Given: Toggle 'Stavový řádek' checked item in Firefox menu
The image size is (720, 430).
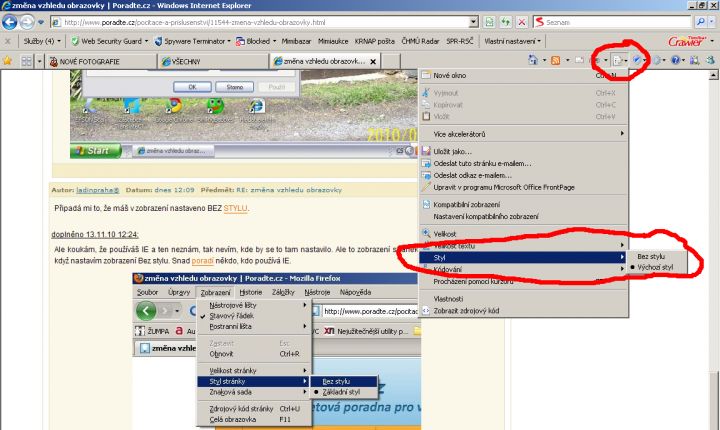Looking at the screenshot, I should click(x=231, y=316).
